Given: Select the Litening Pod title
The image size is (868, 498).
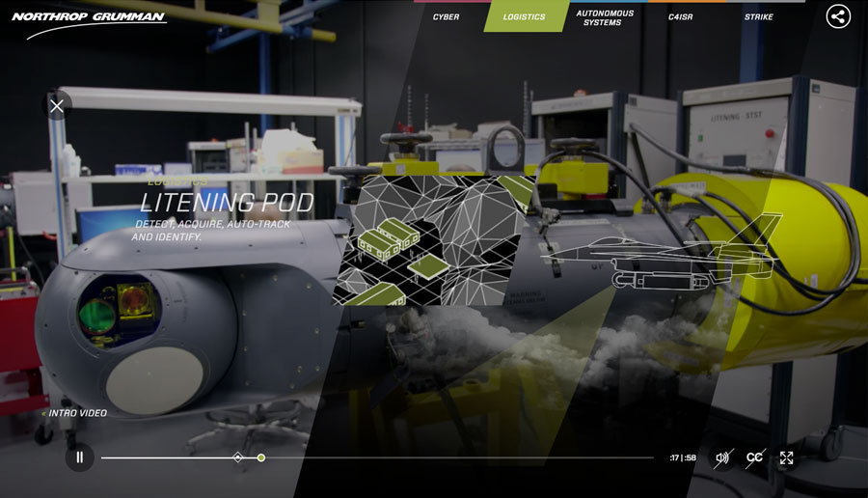Looking at the screenshot, I should pyautogui.click(x=227, y=203).
